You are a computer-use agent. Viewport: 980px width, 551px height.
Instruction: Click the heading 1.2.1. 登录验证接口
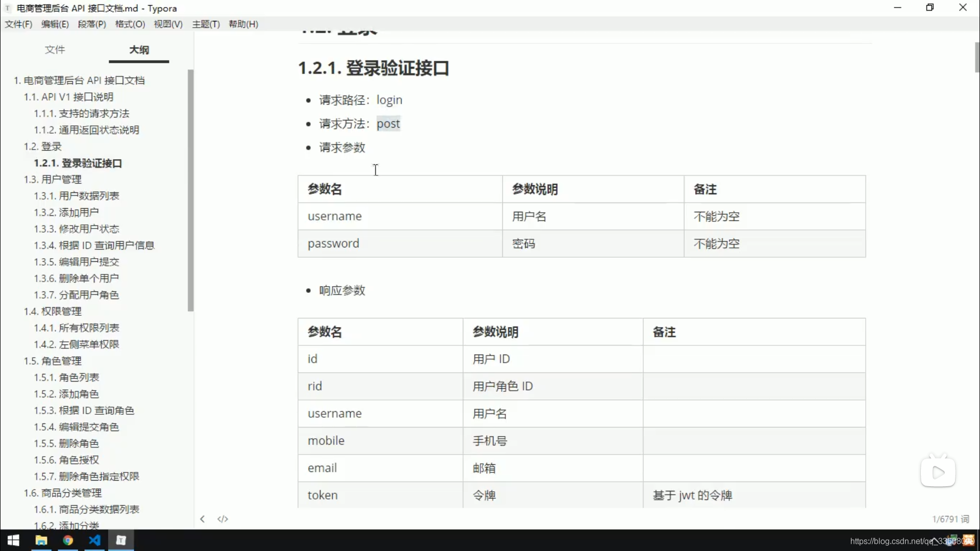[x=374, y=68]
